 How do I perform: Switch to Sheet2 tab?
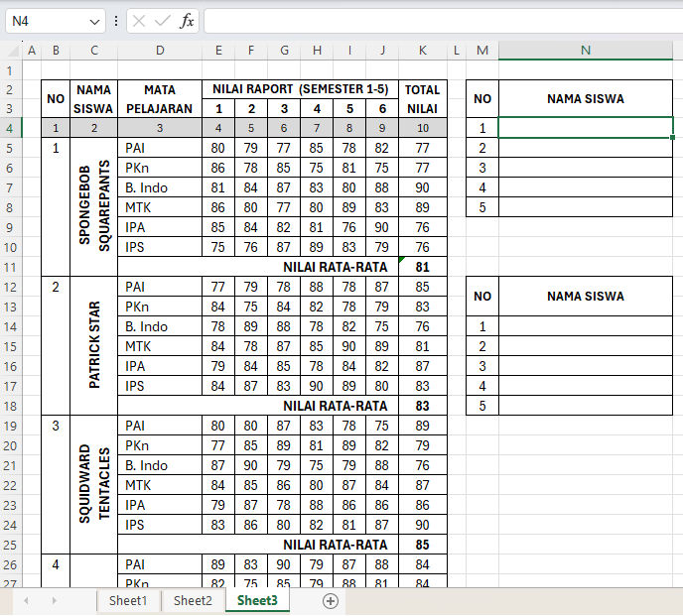point(193,601)
